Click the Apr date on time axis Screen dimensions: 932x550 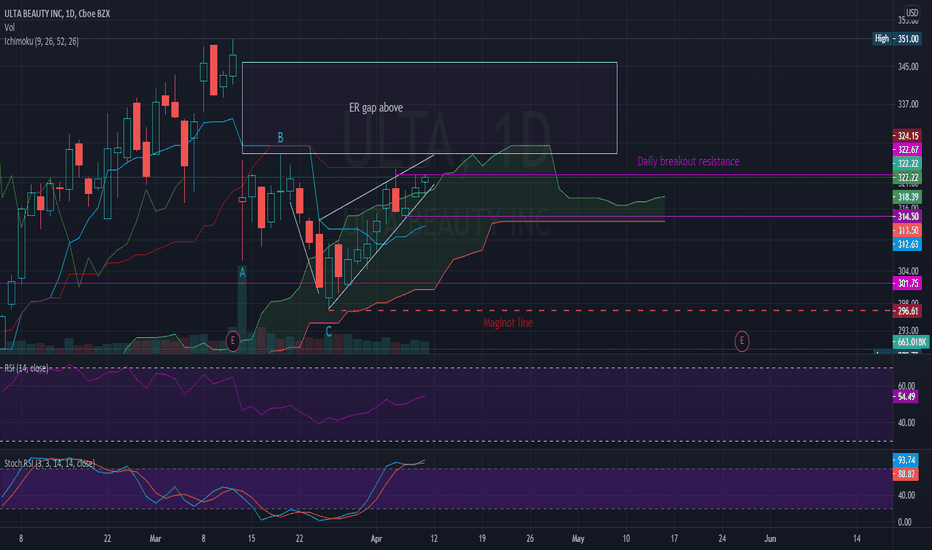[x=376, y=539]
